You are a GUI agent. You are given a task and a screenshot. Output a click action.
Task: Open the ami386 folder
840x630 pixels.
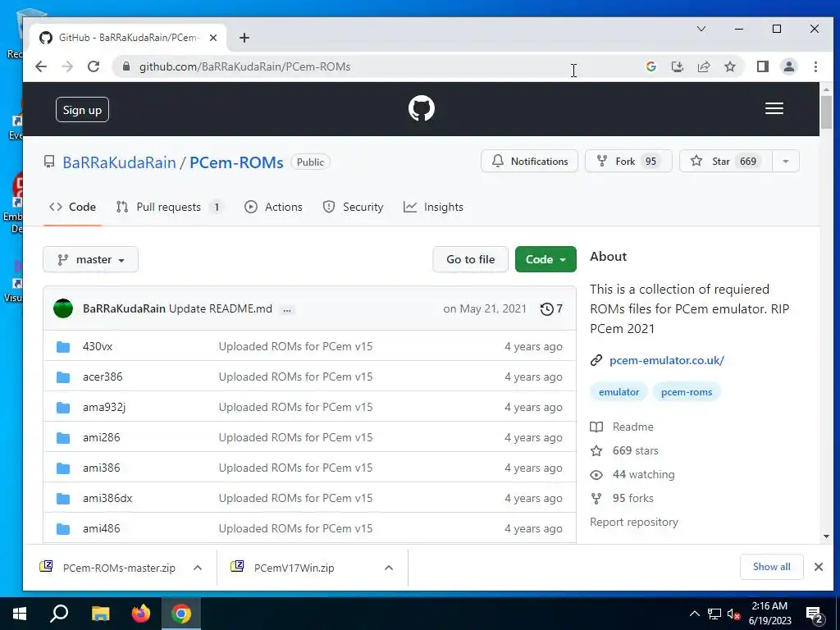coord(101,468)
